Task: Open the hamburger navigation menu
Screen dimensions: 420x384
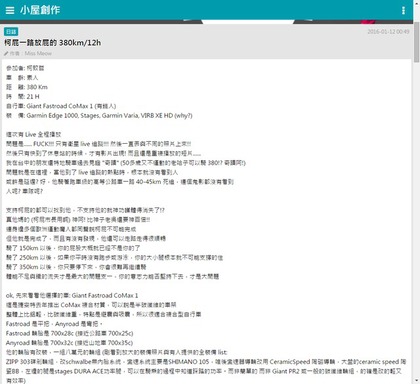Action: [10, 10]
